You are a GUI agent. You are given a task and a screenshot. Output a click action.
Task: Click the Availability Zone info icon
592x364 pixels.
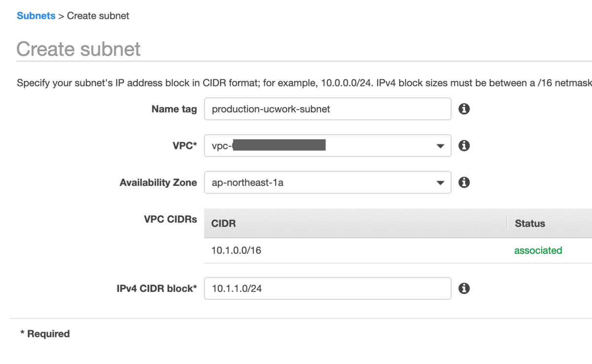click(x=464, y=182)
